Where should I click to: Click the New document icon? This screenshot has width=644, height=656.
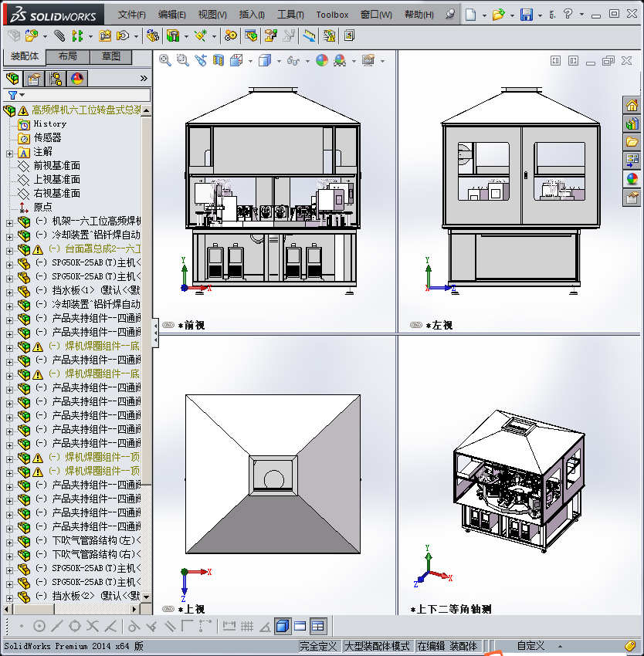coord(471,15)
